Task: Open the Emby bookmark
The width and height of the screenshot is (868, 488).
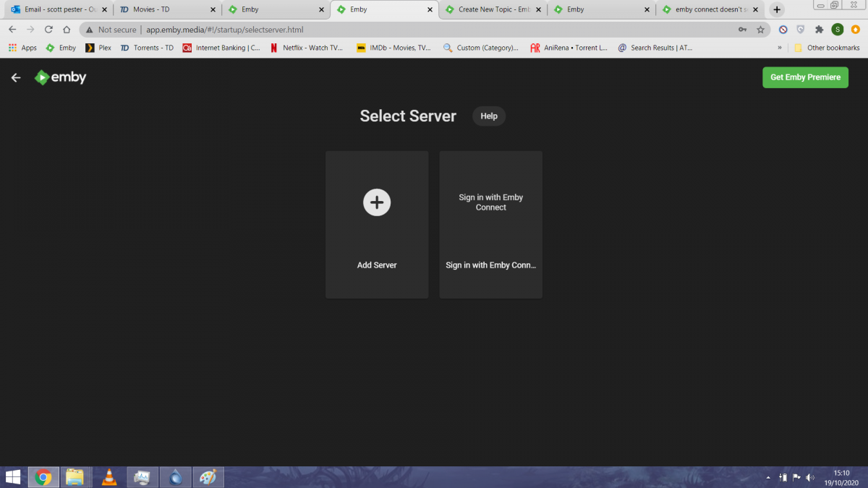Action: click(x=61, y=48)
